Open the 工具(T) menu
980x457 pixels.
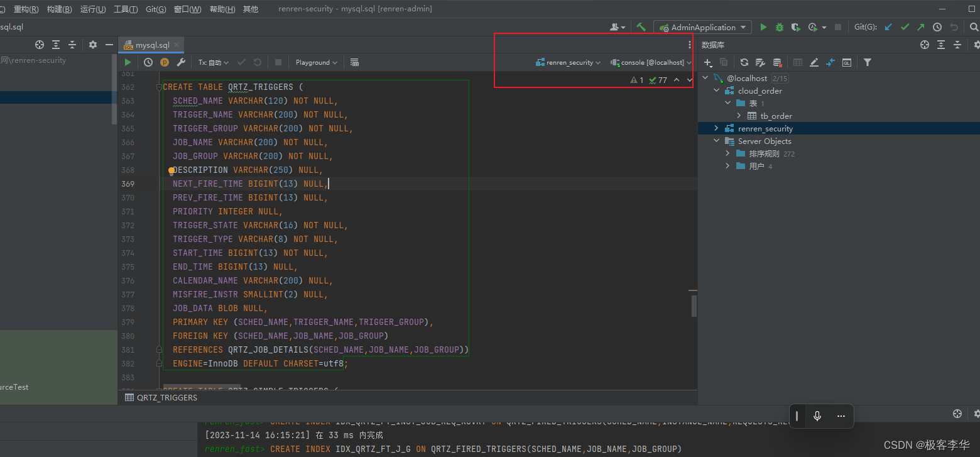click(126, 9)
